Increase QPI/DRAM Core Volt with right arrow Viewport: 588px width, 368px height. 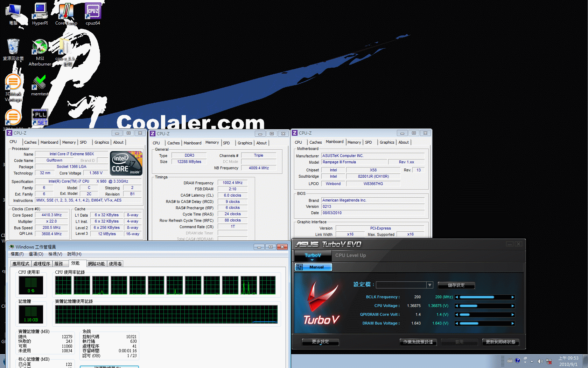click(513, 315)
